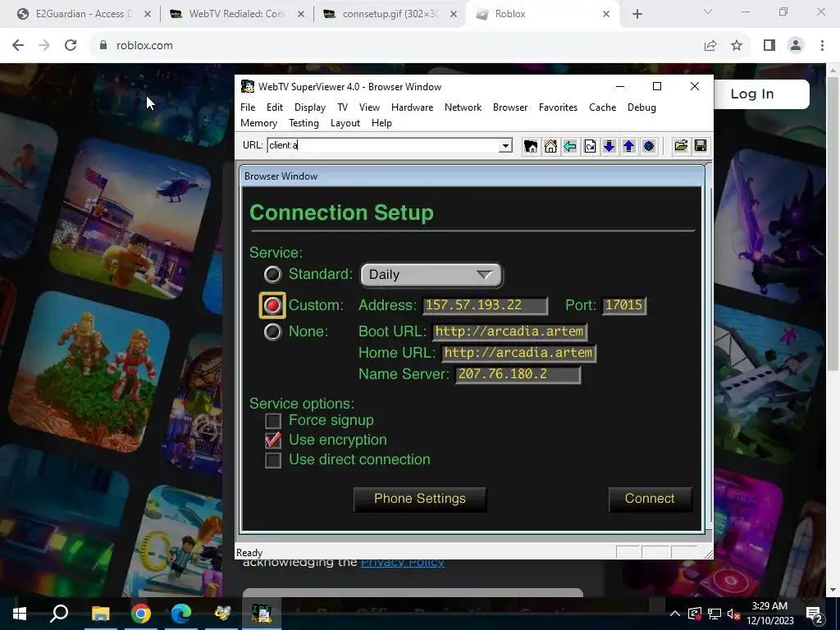Uncheck the Use encryption checkbox
This screenshot has height=630, width=840.
coord(273,440)
